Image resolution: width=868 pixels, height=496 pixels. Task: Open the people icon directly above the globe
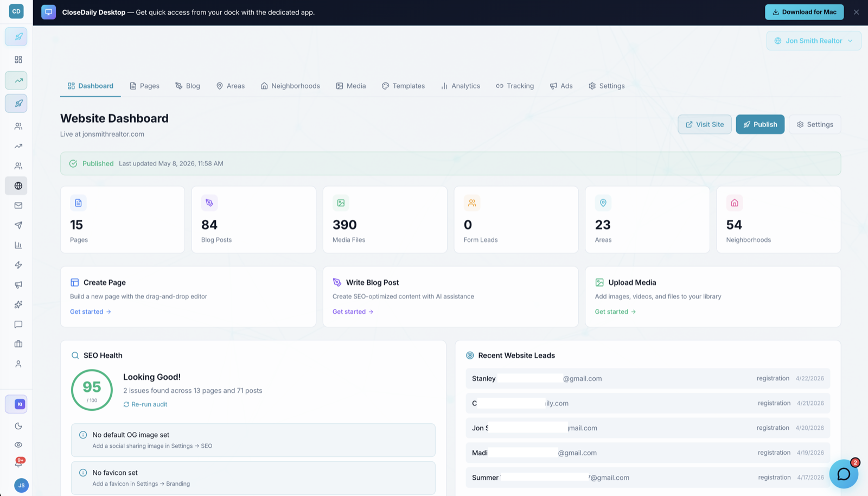18,166
